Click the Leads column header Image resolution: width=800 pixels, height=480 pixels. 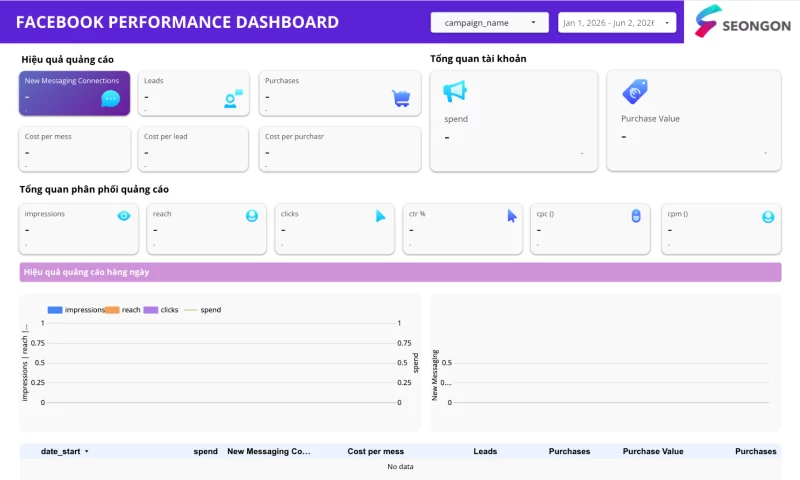tap(485, 451)
